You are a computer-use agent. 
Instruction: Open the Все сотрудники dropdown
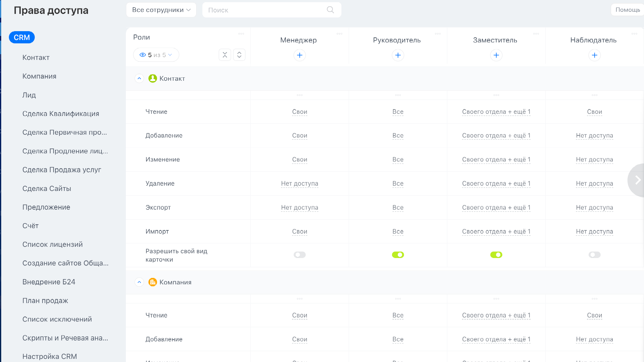pyautogui.click(x=161, y=10)
